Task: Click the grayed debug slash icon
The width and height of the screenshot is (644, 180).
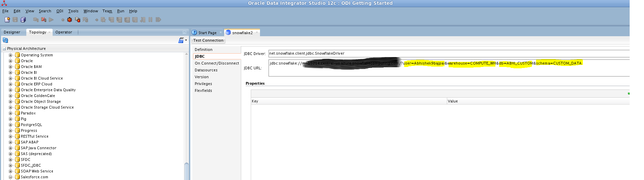Action: 85,20
